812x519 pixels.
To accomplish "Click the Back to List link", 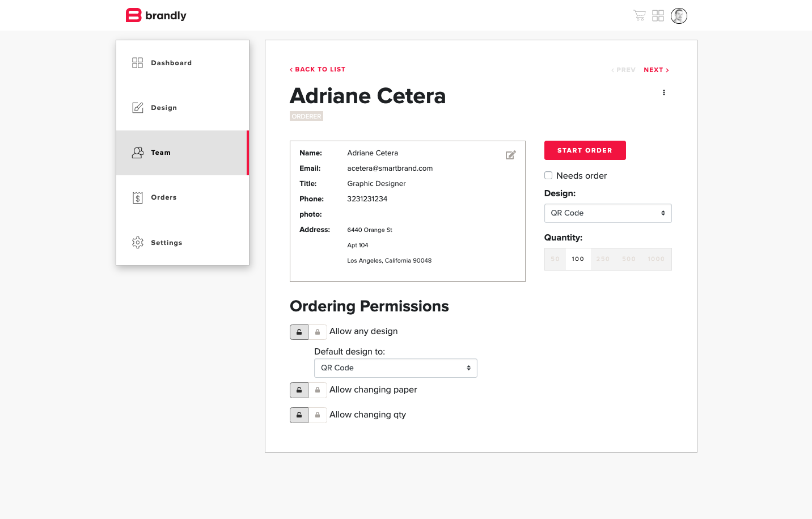I will (x=318, y=69).
